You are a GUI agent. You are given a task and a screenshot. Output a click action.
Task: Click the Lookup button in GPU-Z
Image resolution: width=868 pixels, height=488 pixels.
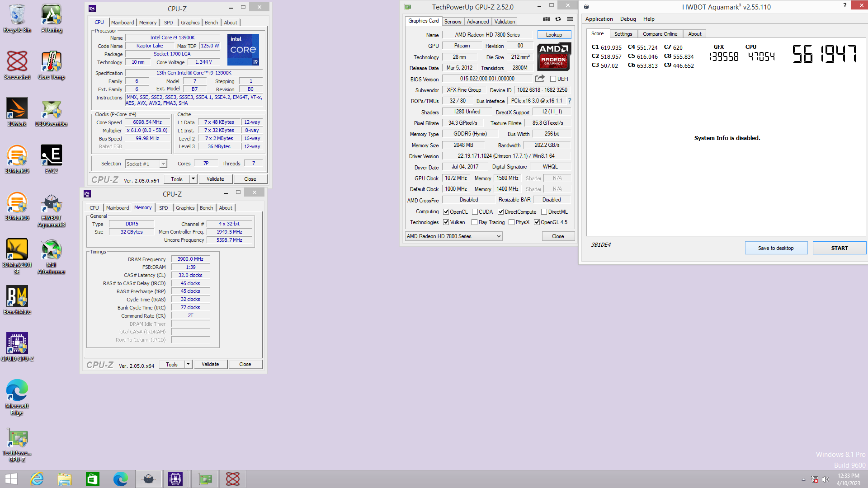click(554, 35)
